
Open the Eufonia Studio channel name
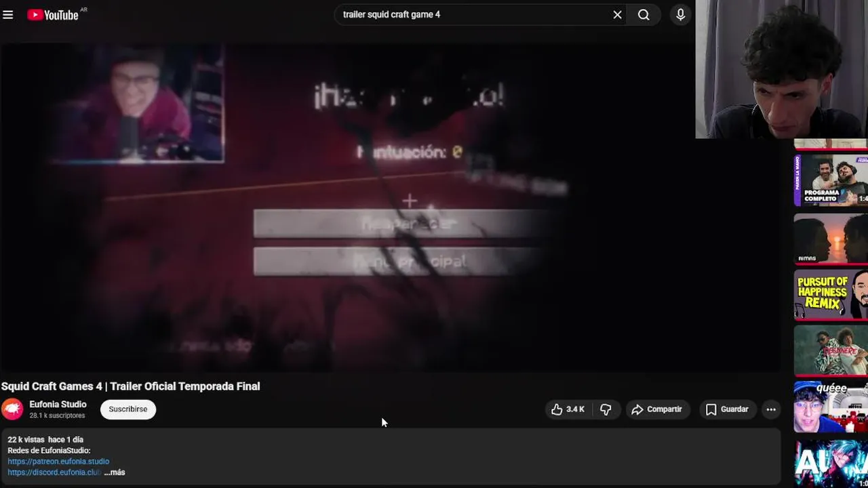click(x=58, y=405)
